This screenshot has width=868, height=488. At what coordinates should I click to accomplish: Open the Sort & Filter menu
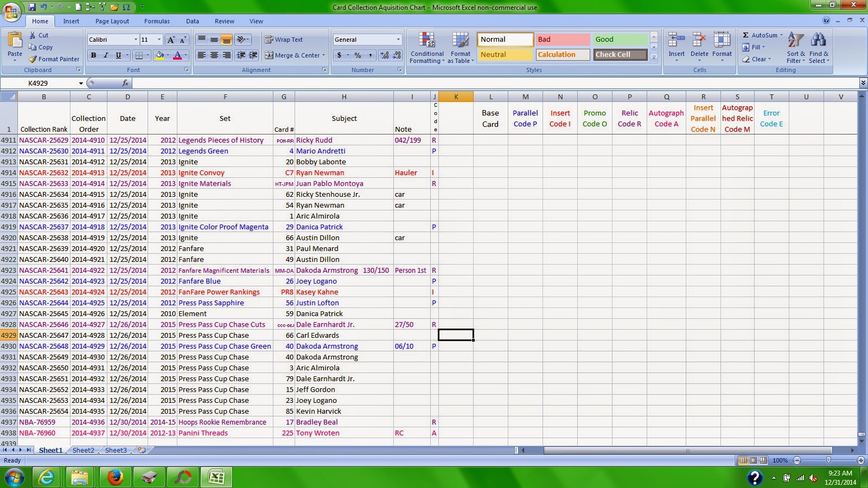[796, 48]
